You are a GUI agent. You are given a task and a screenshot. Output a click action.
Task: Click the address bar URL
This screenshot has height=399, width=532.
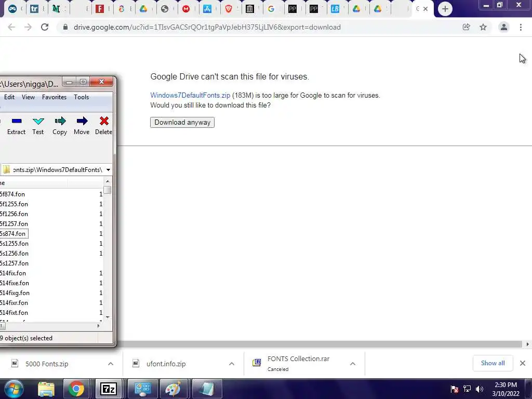[207, 27]
